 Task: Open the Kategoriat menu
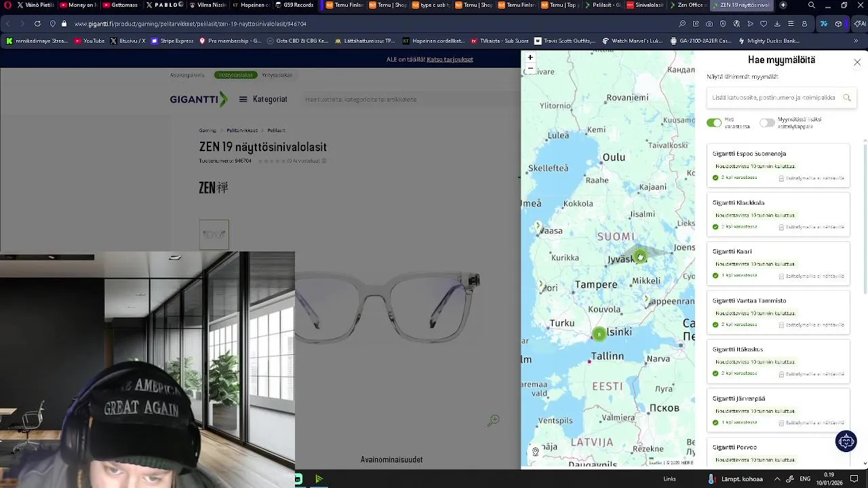[x=263, y=99]
